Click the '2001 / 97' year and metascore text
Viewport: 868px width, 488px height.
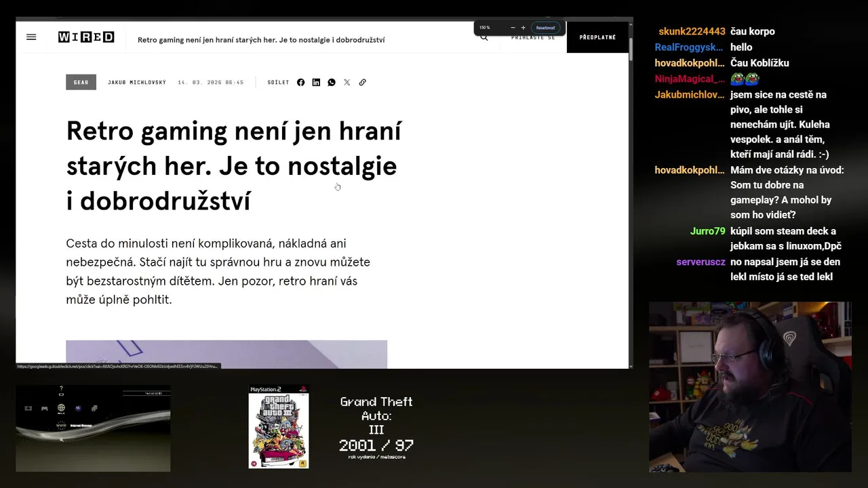click(x=376, y=445)
